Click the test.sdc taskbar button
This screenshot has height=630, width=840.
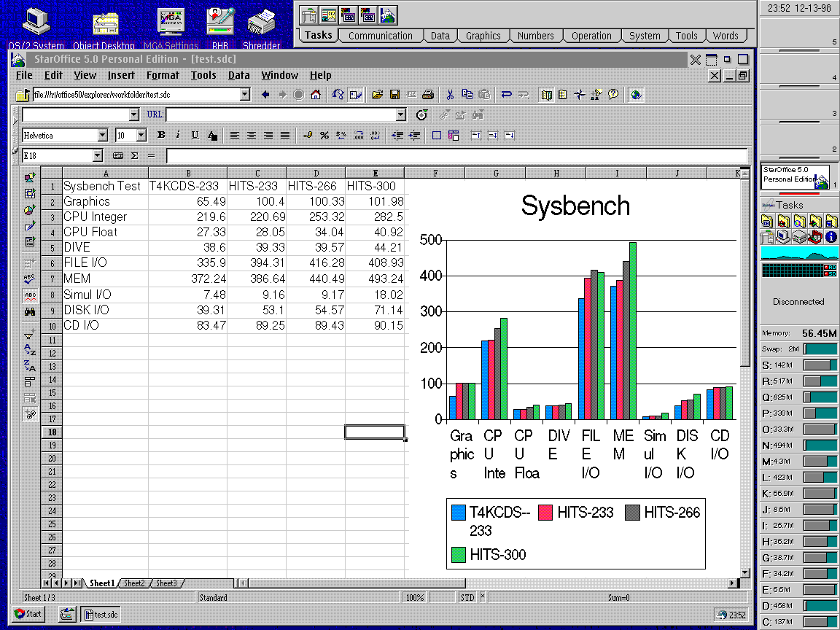pyautogui.click(x=101, y=614)
